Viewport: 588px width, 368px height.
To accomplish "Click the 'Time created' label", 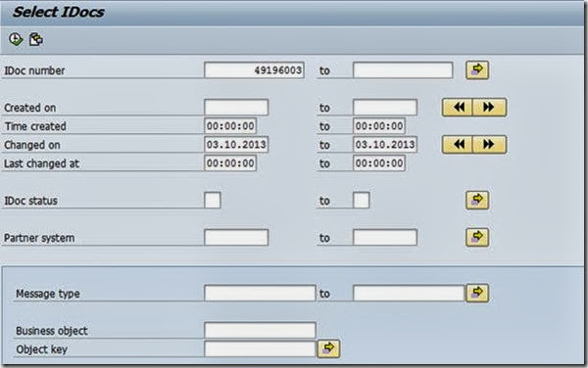I will (x=35, y=126).
